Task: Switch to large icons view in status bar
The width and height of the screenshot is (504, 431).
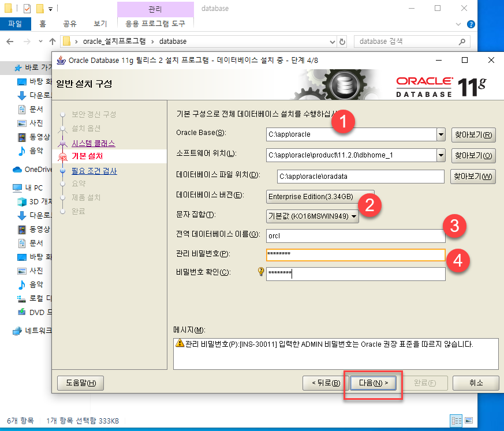Action: click(x=469, y=421)
